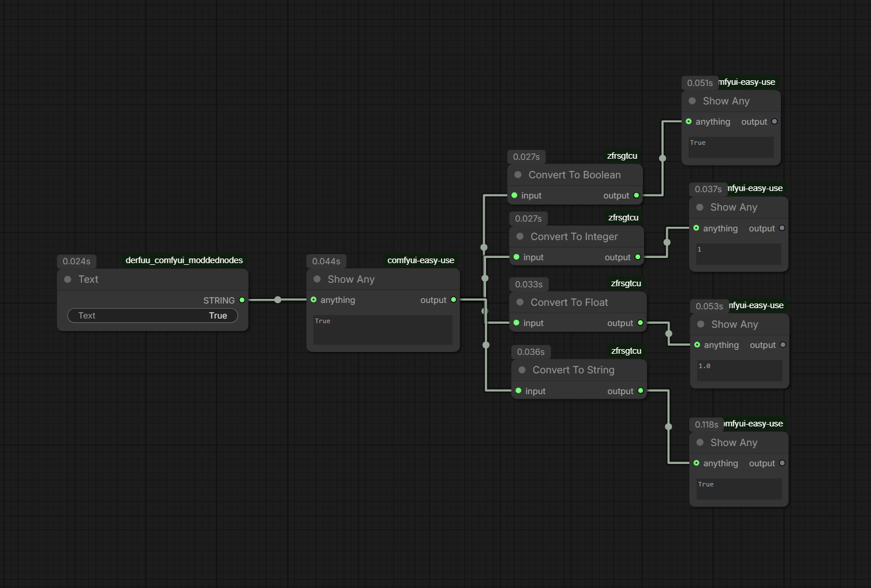Click output socket of 0.051s Show Any
871x588 pixels.
coord(775,121)
